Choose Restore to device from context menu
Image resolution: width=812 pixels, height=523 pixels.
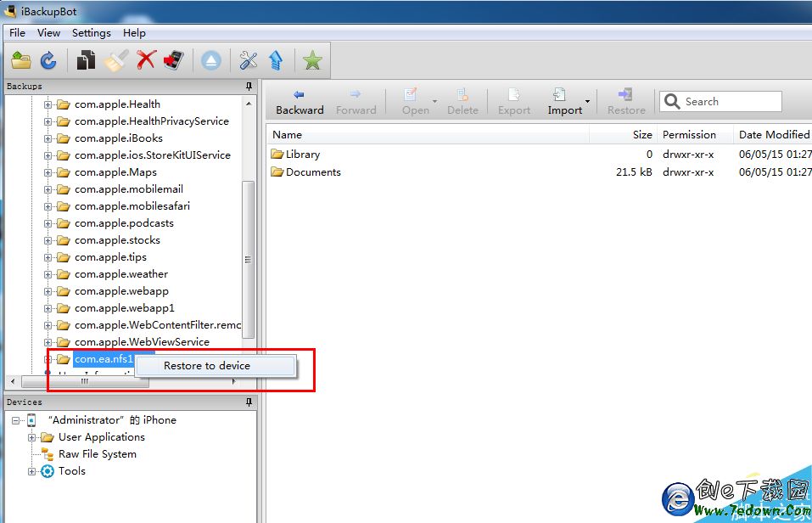tap(216, 366)
